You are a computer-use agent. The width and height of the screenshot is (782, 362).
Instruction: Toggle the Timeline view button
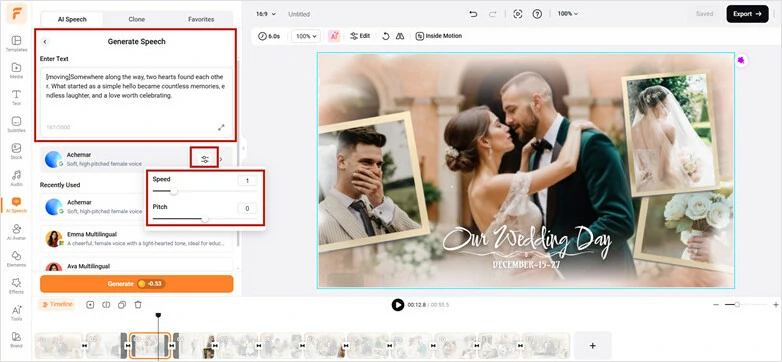click(56, 304)
